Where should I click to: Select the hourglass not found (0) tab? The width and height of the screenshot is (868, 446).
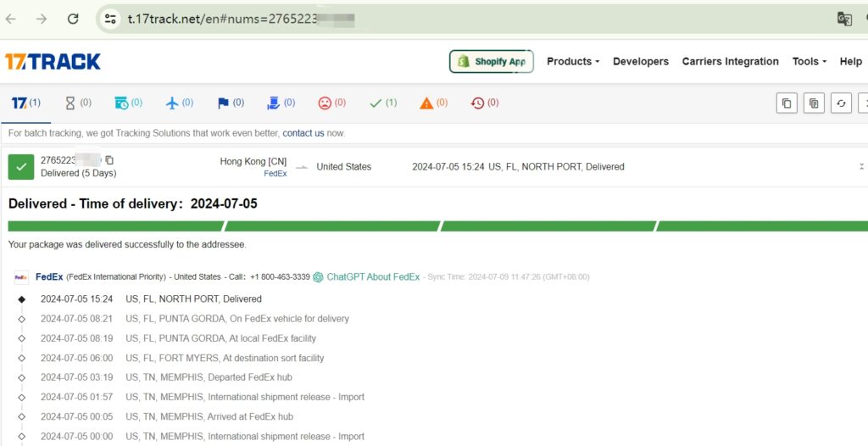[78, 103]
